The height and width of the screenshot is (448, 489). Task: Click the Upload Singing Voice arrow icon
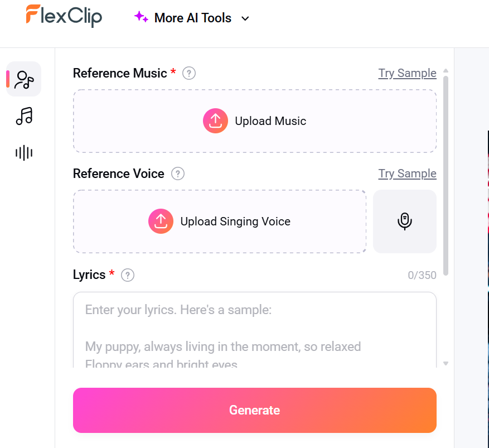161,221
